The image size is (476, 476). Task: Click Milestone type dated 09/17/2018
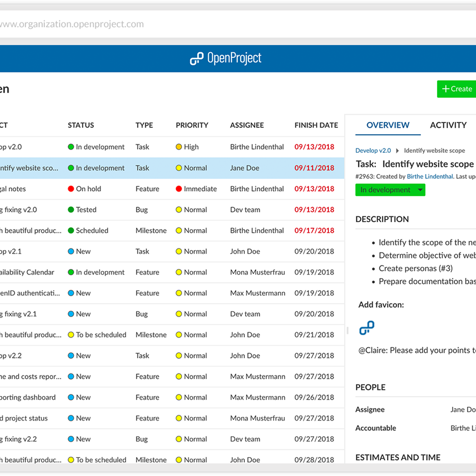[151, 231]
